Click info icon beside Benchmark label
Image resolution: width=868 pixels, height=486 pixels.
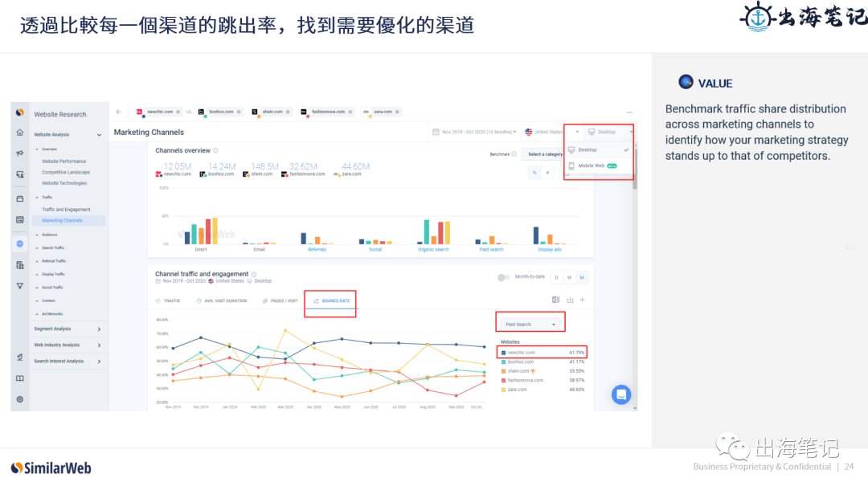[514, 154]
